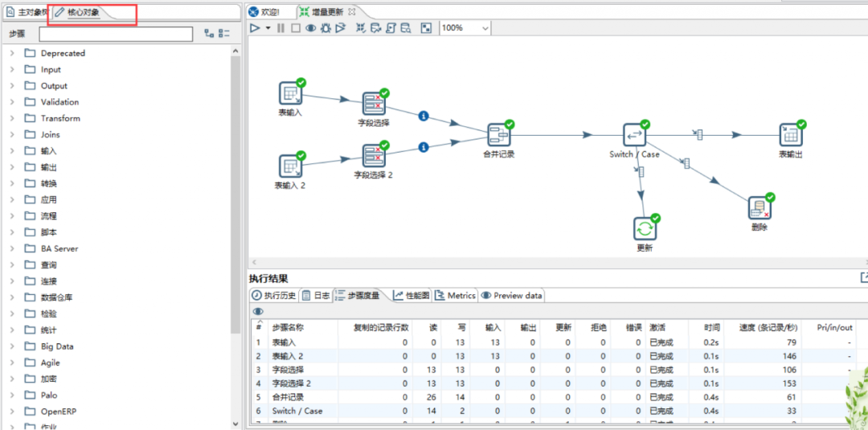Click the step search input field
This screenshot has height=430, width=868.
tap(116, 34)
